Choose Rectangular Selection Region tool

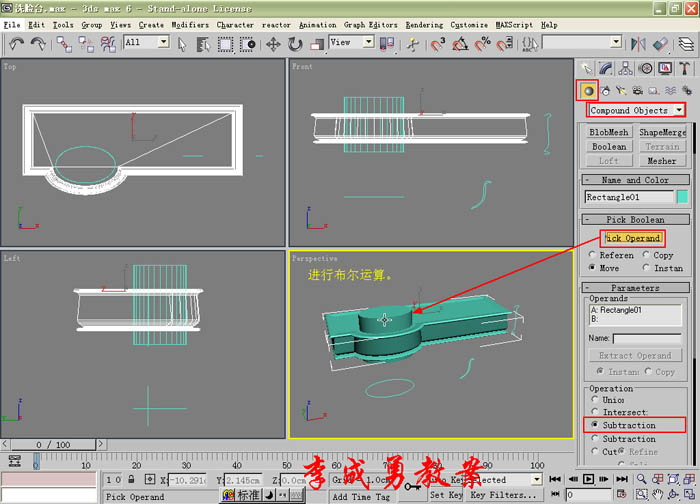[225, 44]
